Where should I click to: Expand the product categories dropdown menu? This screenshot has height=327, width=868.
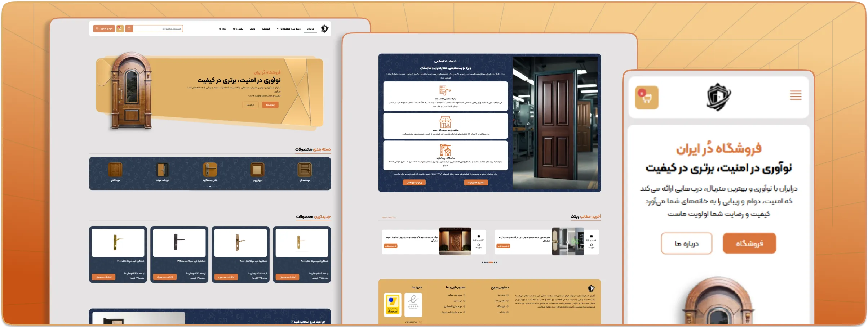289,29
